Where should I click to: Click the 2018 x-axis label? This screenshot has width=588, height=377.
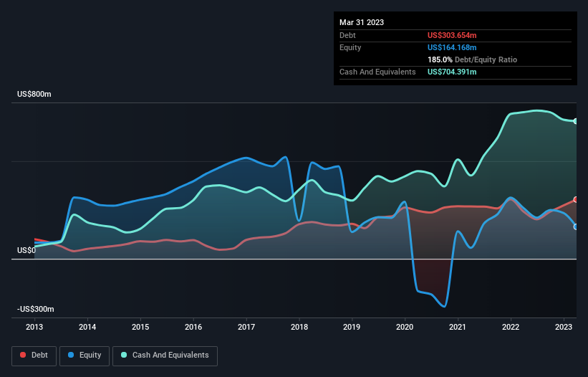click(299, 327)
